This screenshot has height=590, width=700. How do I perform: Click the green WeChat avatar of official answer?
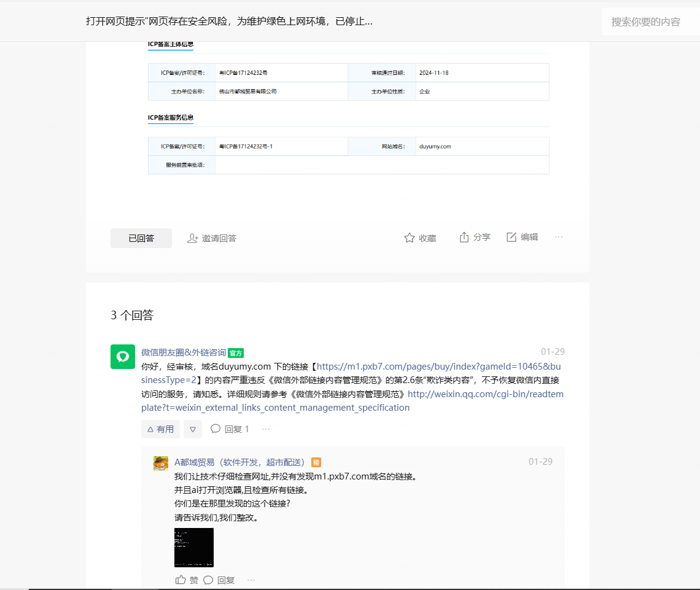click(123, 357)
